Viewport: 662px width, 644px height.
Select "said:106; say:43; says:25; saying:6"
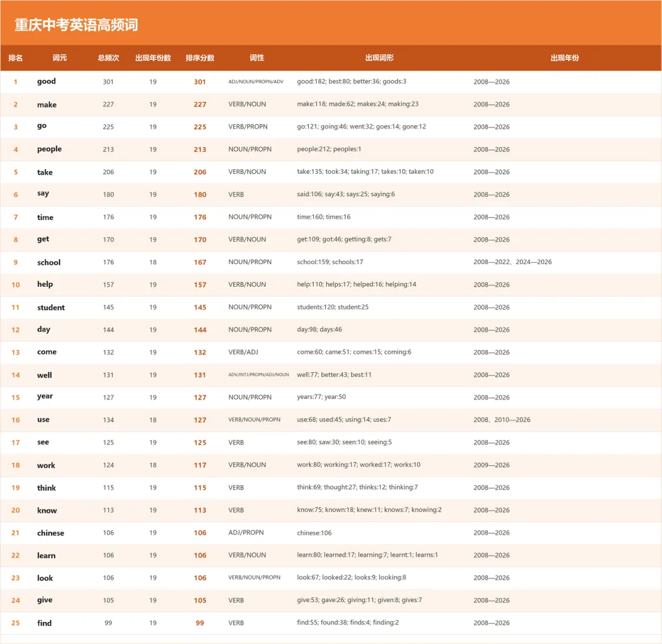click(346, 194)
